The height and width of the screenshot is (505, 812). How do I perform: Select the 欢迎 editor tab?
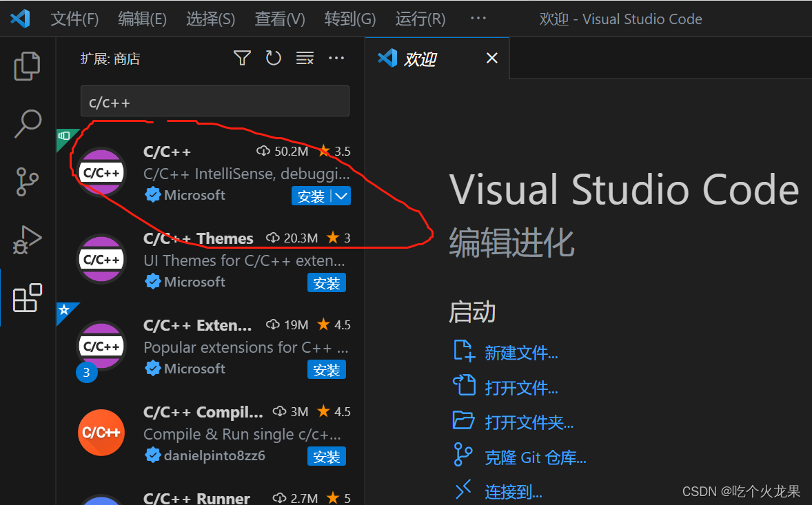[x=437, y=58]
